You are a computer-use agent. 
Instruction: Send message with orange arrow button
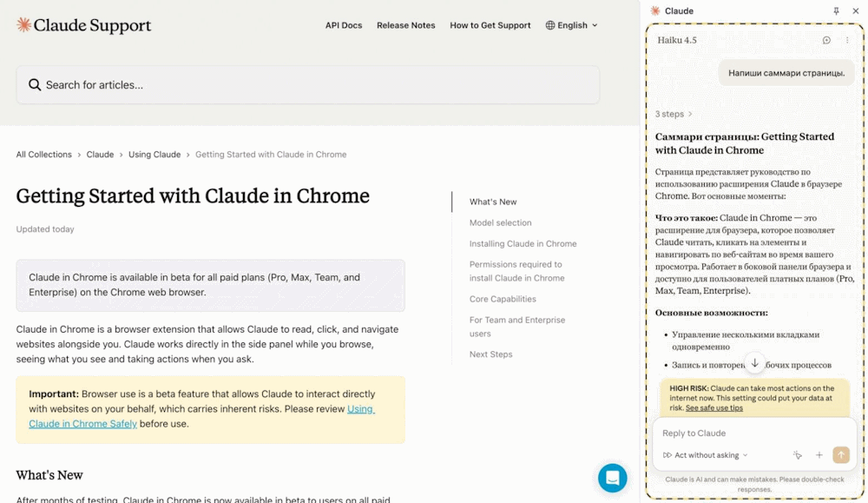pyautogui.click(x=841, y=455)
